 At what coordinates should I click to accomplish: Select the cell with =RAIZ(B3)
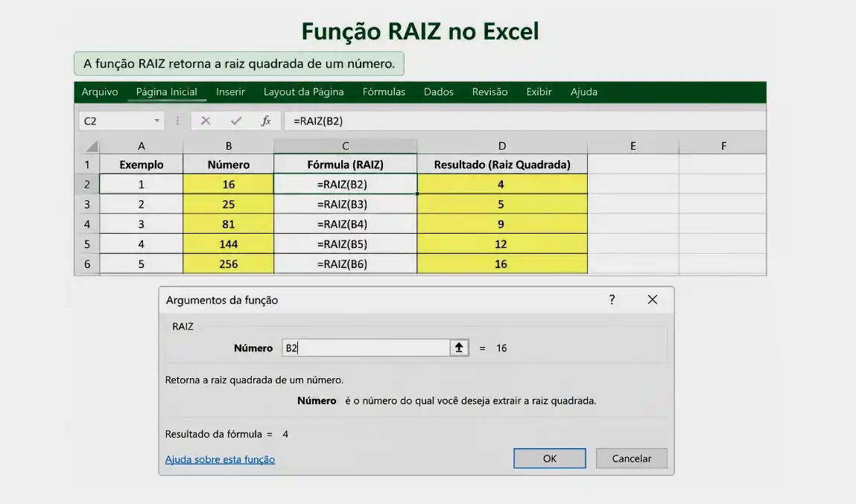tap(345, 204)
